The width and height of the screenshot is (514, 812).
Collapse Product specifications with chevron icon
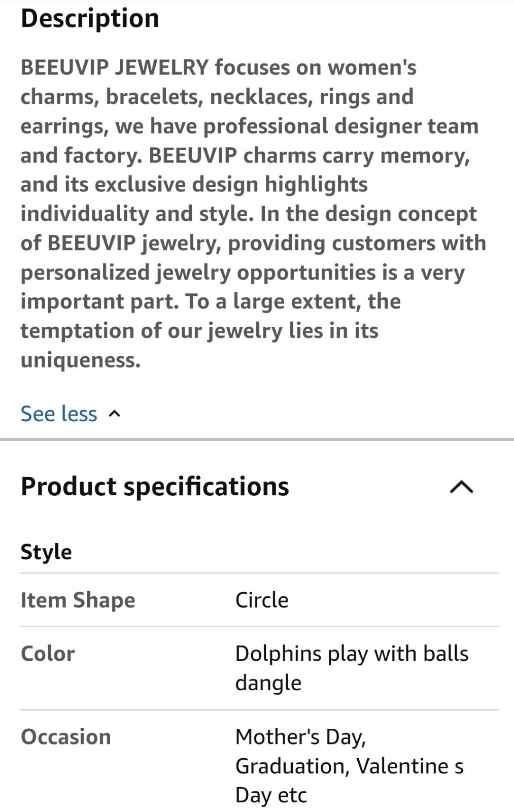tap(461, 487)
